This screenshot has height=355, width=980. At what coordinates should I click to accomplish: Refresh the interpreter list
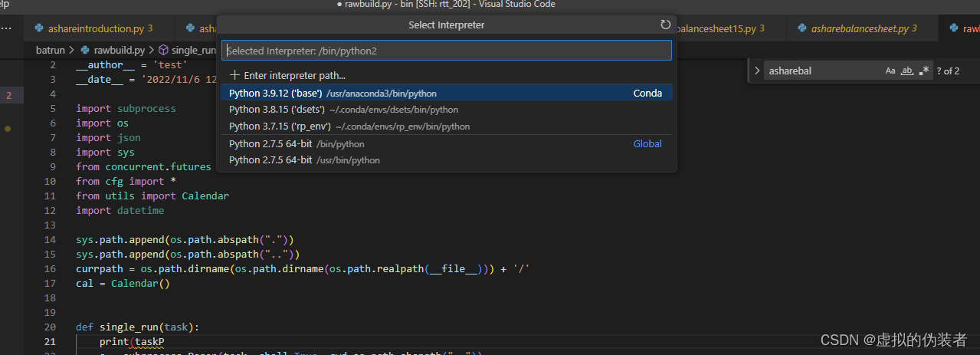tap(666, 25)
